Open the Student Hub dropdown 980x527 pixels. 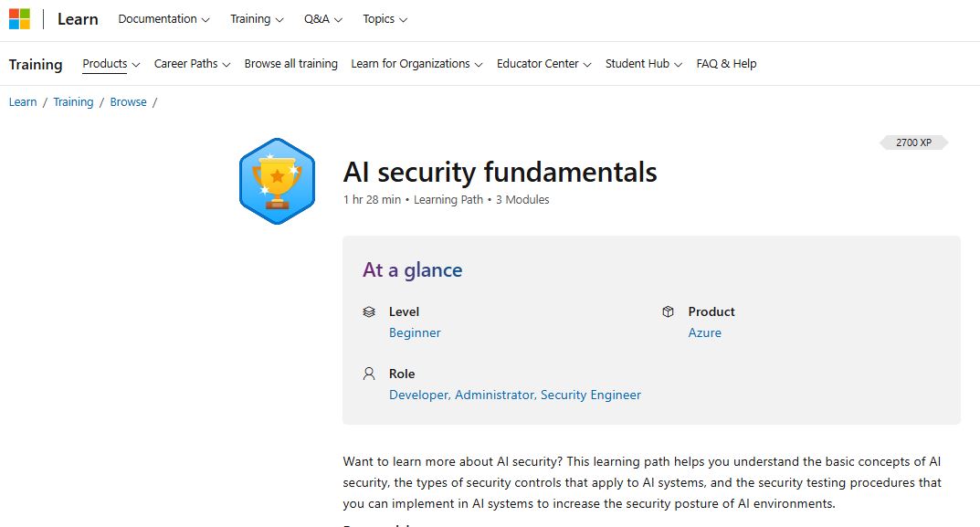point(643,64)
